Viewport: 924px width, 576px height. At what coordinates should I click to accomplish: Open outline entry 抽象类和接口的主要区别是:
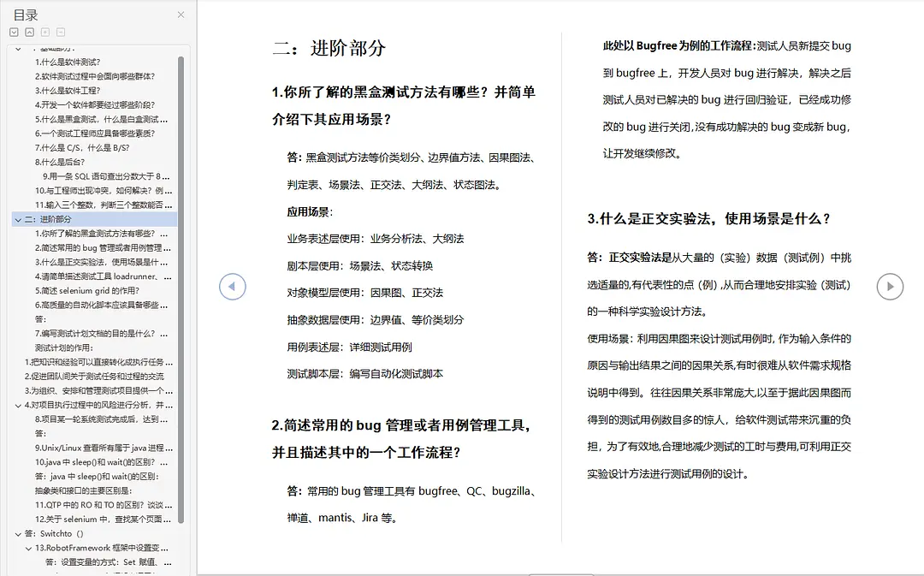pos(84,490)
